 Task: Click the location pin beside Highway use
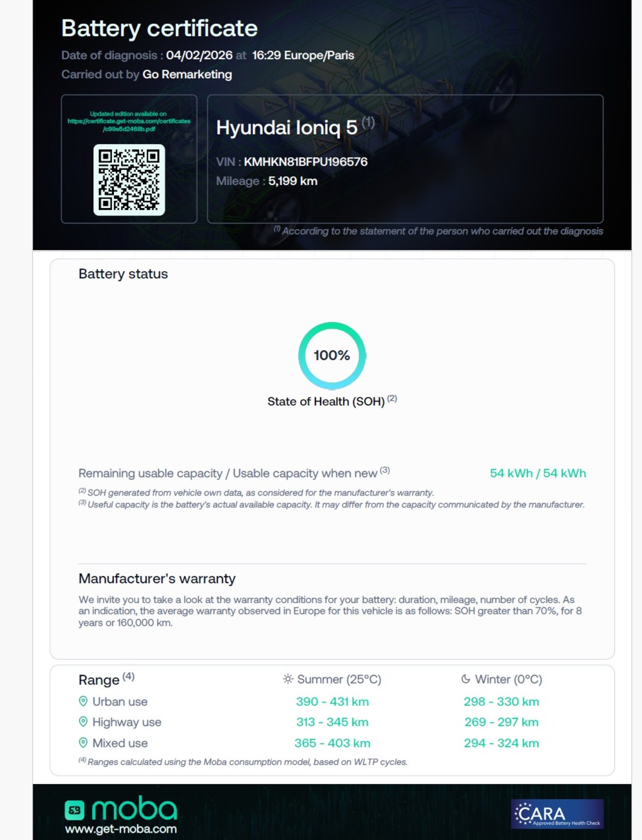click(x=83, y=722)
